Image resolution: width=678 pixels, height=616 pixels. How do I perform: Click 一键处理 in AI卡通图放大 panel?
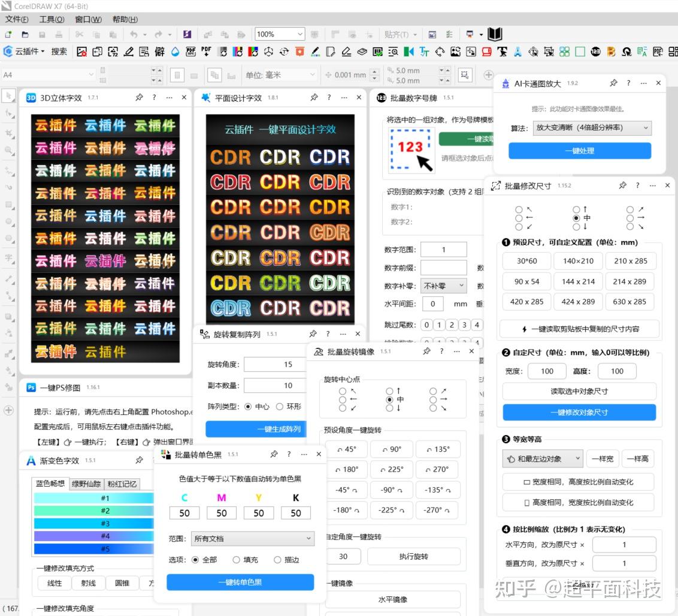click(579, 150)
